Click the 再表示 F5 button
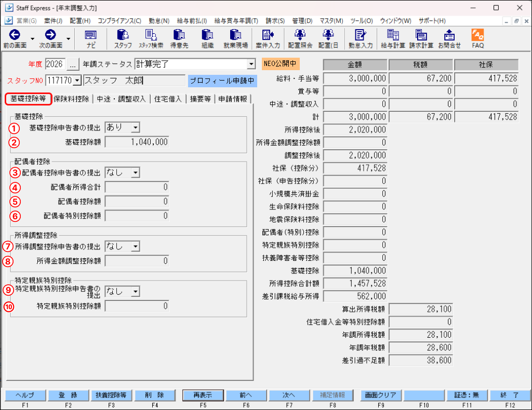 (x=203, y=395)
